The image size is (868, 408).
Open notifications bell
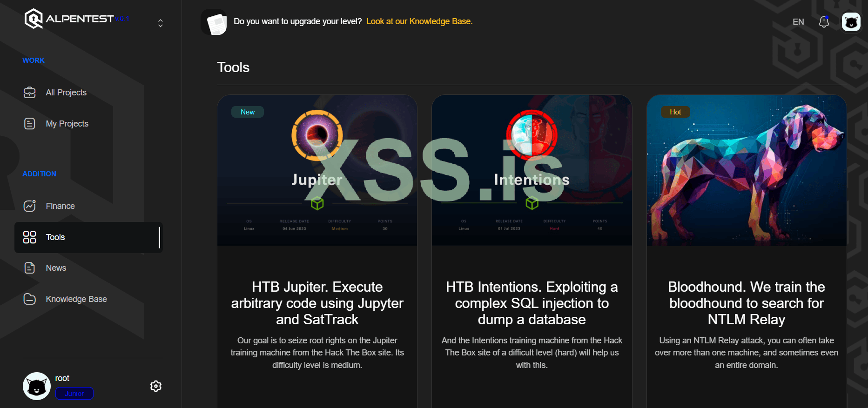(x=824, y=22)
